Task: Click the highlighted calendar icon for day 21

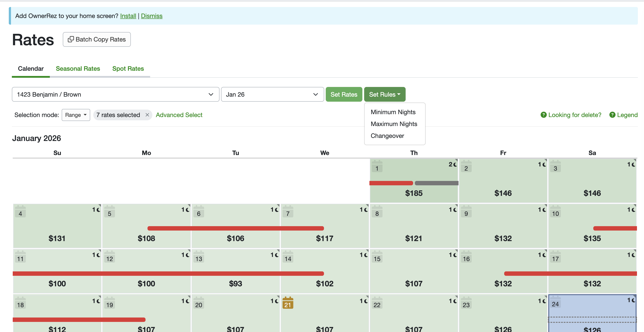Action: click(288, 303)
